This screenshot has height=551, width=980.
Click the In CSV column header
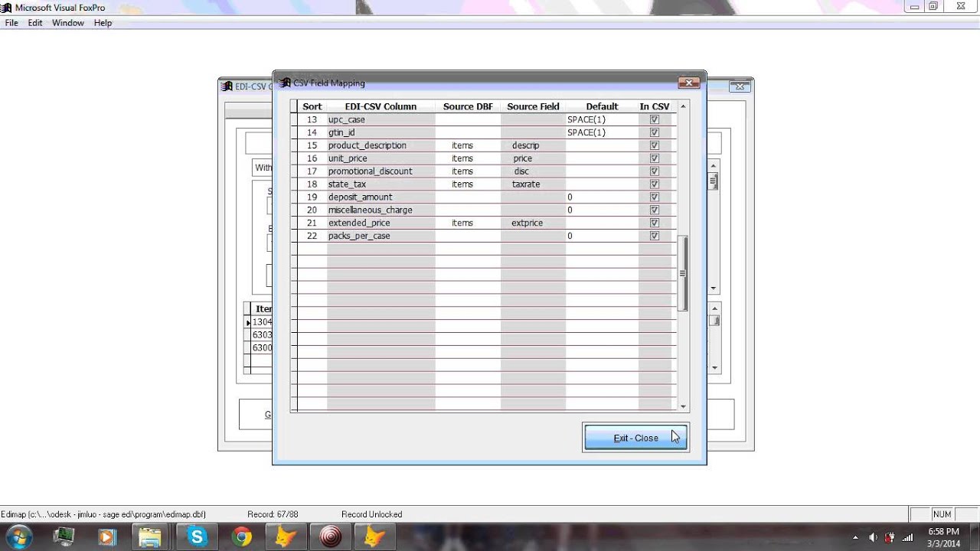(655, 106)
